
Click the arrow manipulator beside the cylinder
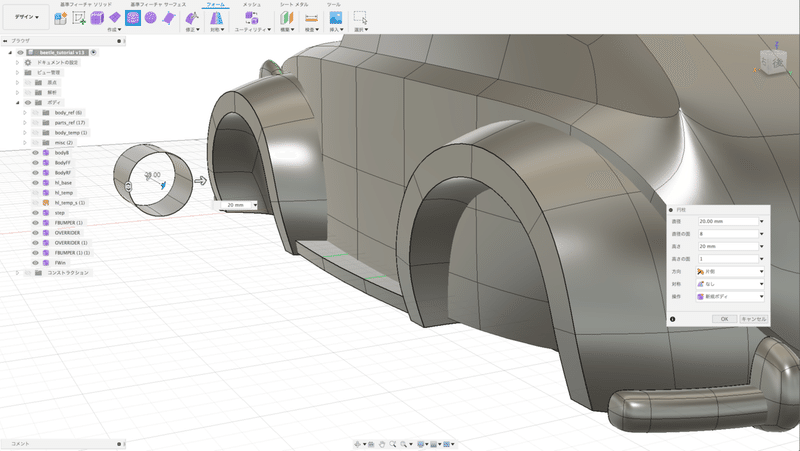pos(202,181)
